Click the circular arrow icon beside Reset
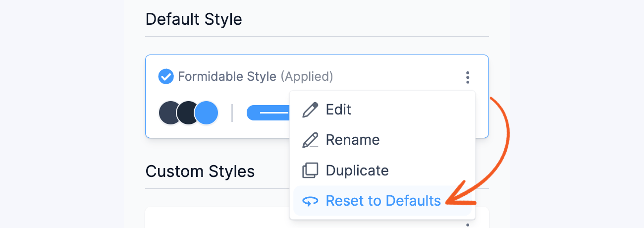 310,201
